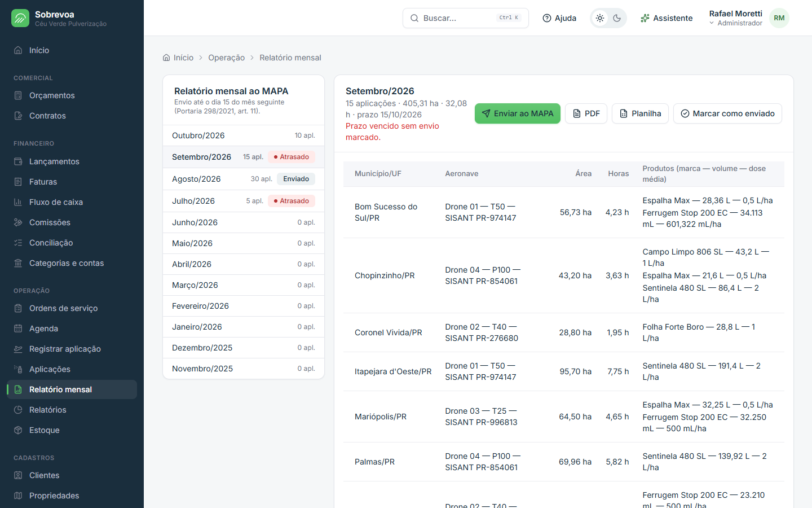Image resolution: width=812 pixels, height=508 pixels.
Task: Go to Contratos in the sidebar
Action: click(x=72, y=116)
